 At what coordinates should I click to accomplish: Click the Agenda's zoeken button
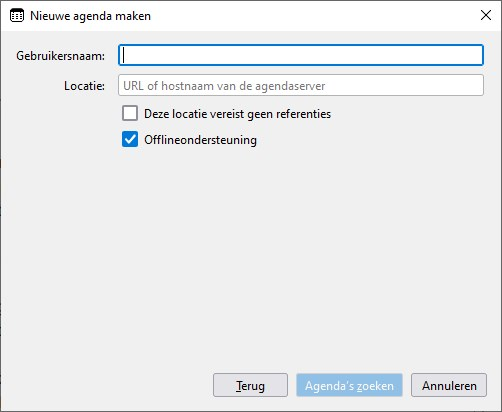(349, 385)
